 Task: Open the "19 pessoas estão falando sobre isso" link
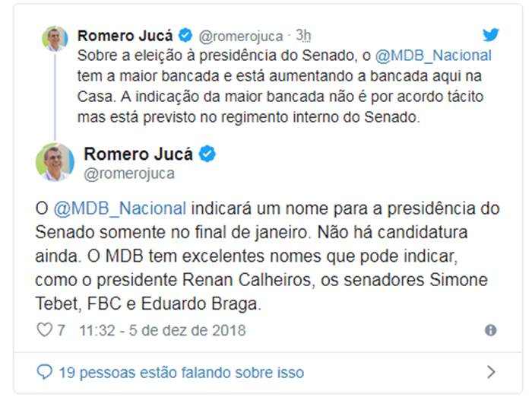pos(181,373)
